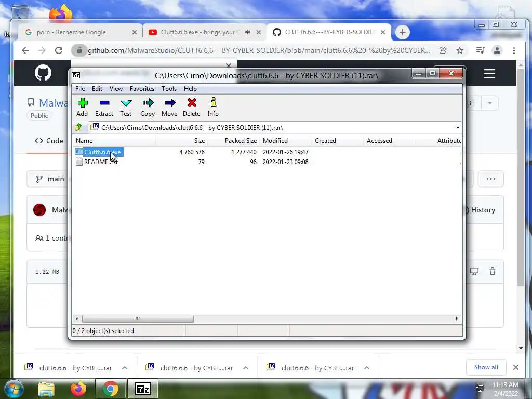
Task: Reload the page in Chrome
Action: pyautogui.click(x=59, y=50)
